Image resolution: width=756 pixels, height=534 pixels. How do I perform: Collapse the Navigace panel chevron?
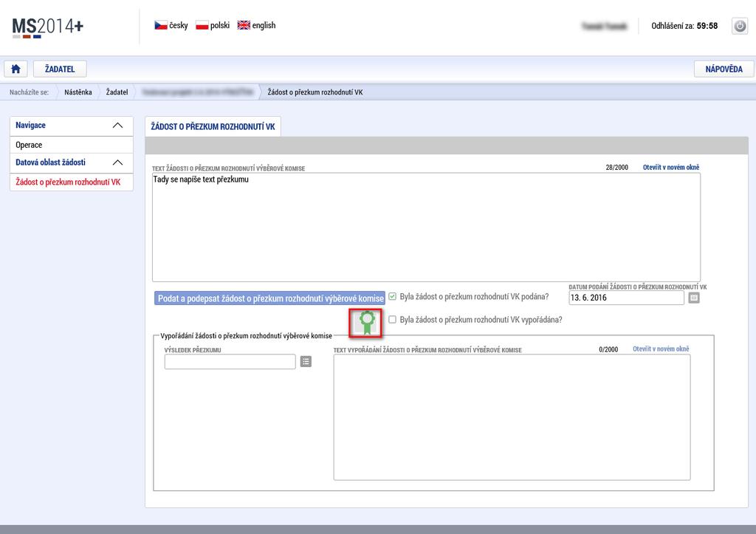tap(117, 126)
